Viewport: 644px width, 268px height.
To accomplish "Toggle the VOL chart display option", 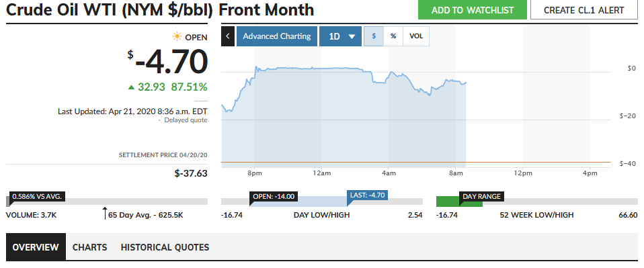I will tap(416, 36).
